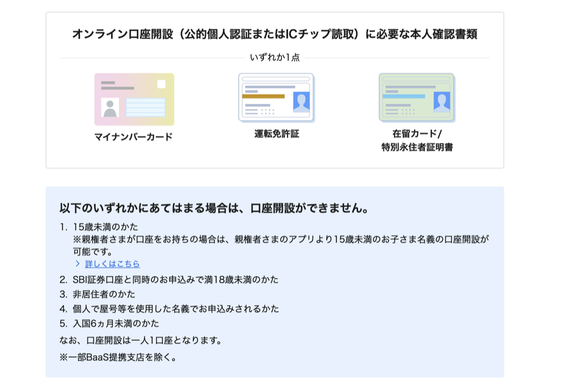Click the My Number card illustration
Image resolution: width=588 pixels, height=387 pixels.
tap(134, 99)
